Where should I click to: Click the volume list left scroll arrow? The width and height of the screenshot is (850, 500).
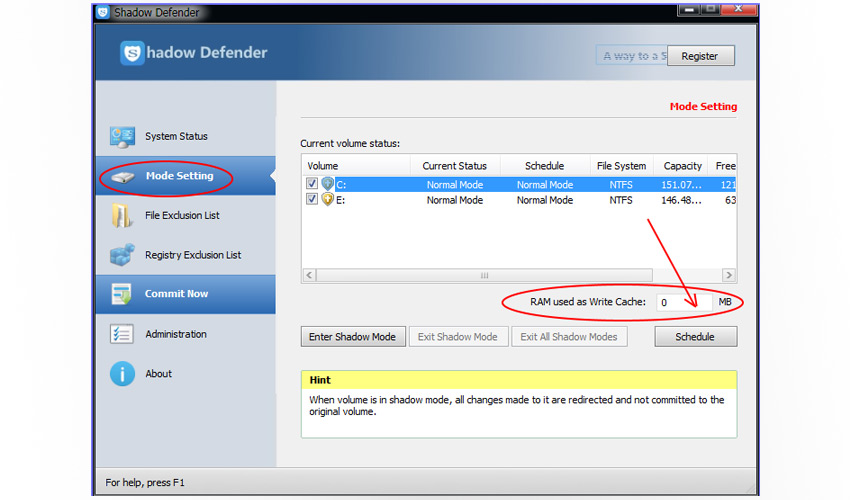coord(309,275)
